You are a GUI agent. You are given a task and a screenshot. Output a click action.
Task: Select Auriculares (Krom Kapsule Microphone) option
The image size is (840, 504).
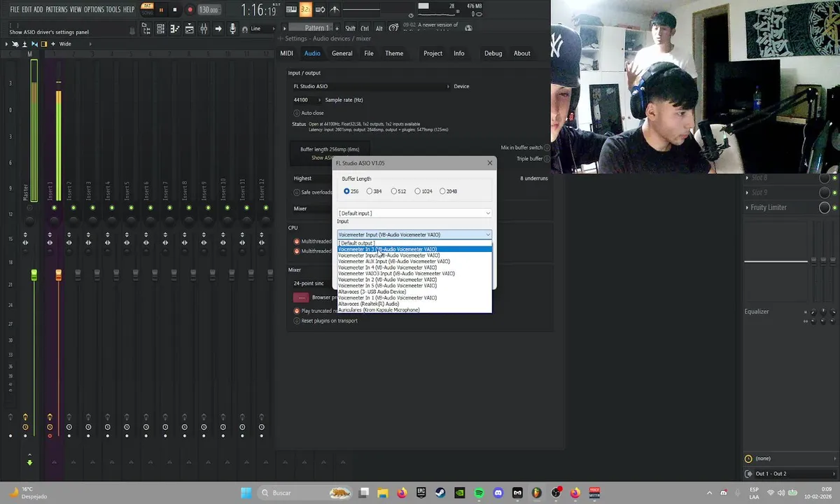414,310
